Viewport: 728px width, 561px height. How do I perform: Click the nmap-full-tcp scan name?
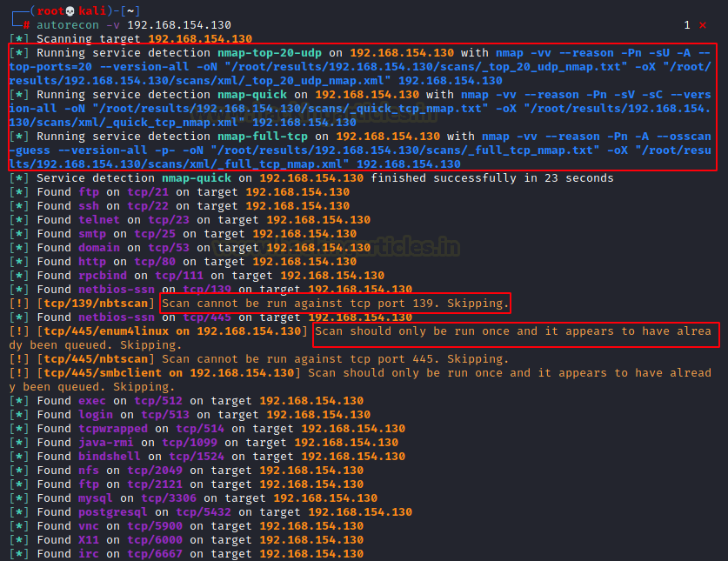tap(263, 137)
